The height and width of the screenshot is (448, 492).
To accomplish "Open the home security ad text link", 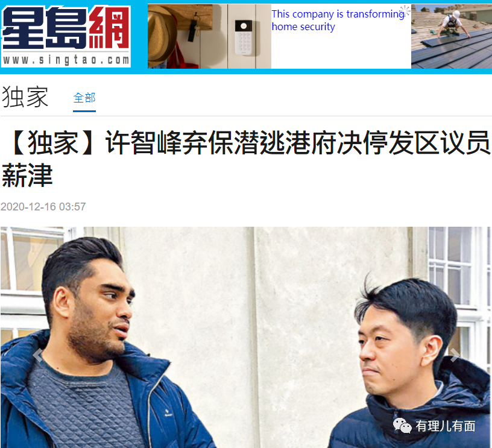I will coord(338,20).
